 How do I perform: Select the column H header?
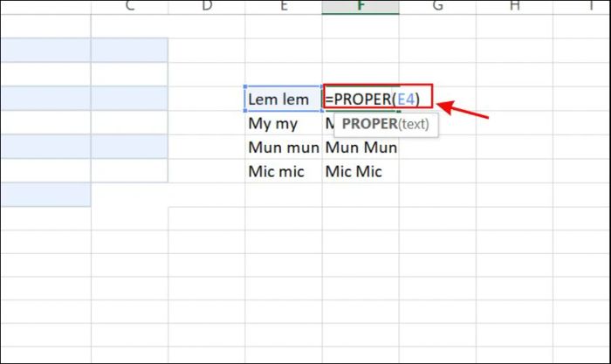click(514, 7)
